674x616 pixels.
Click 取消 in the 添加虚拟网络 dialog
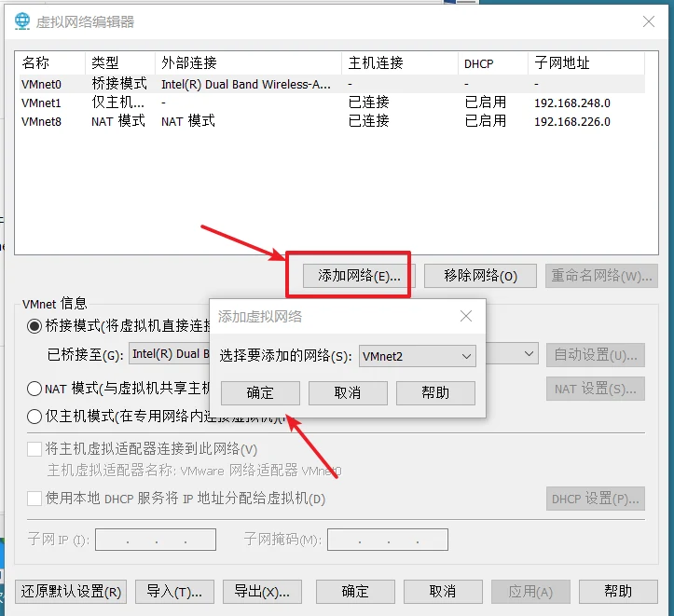click(348, 393)
